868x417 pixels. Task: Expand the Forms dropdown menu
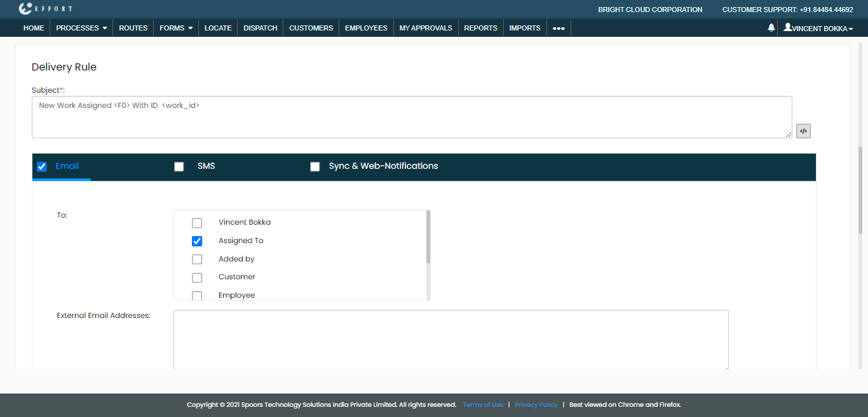click(x=176, y=28)
